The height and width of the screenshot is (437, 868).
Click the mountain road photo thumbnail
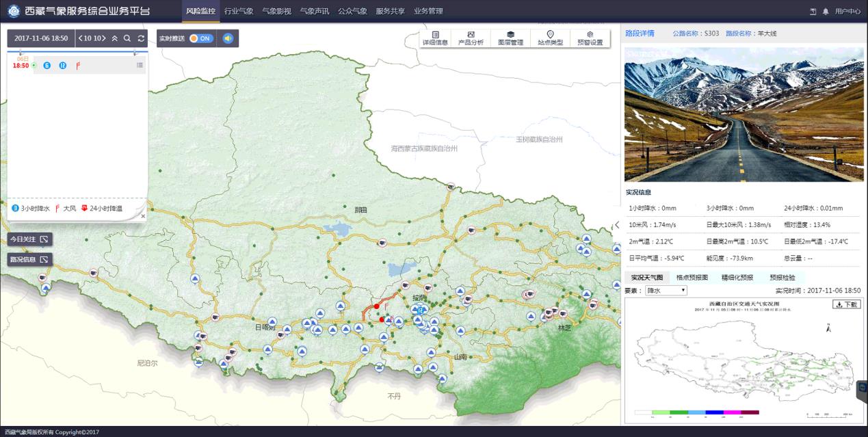[744, 114]
